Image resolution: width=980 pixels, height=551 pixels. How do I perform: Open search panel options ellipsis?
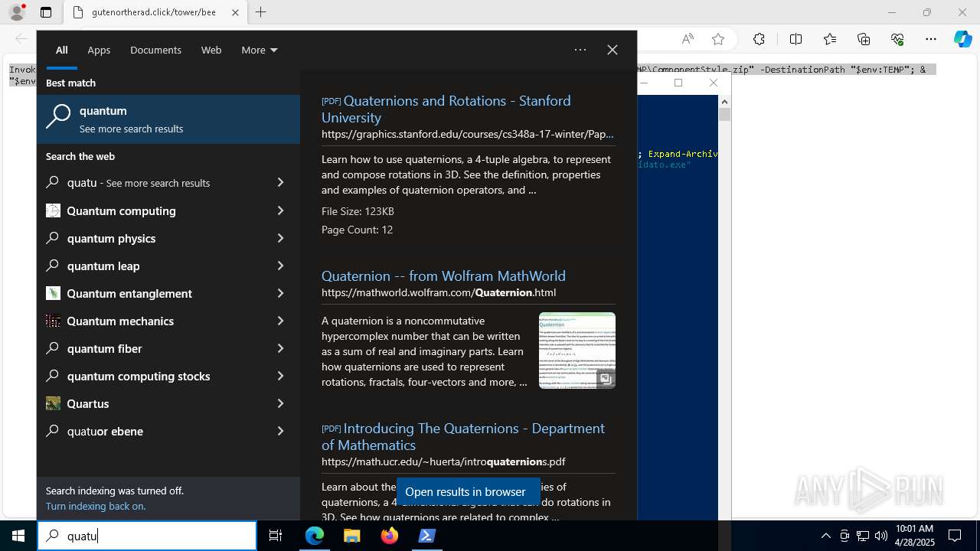tap(580, 50)
